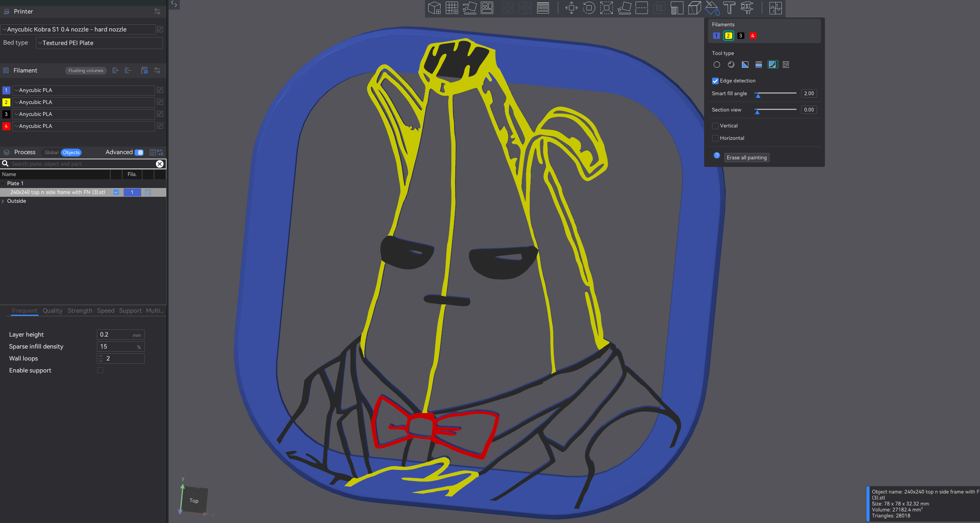This screenshot has height=523, width=980.
Task: Open the Support painting tool
Action: point(677,8)
